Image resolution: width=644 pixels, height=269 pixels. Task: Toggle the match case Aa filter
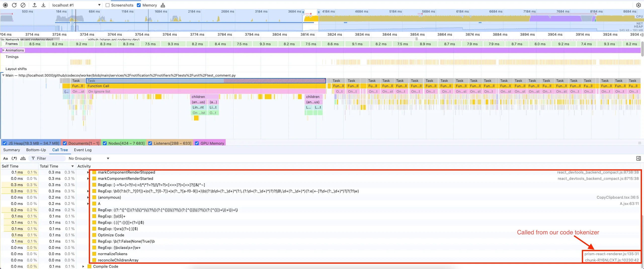point(5,158)
